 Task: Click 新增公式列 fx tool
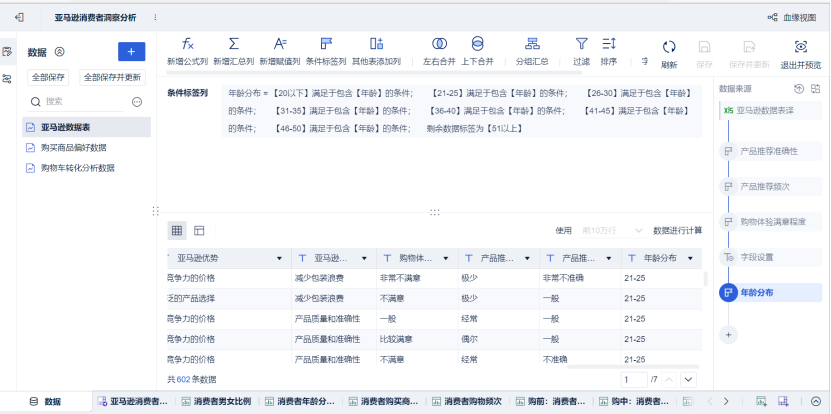(188, 52)
